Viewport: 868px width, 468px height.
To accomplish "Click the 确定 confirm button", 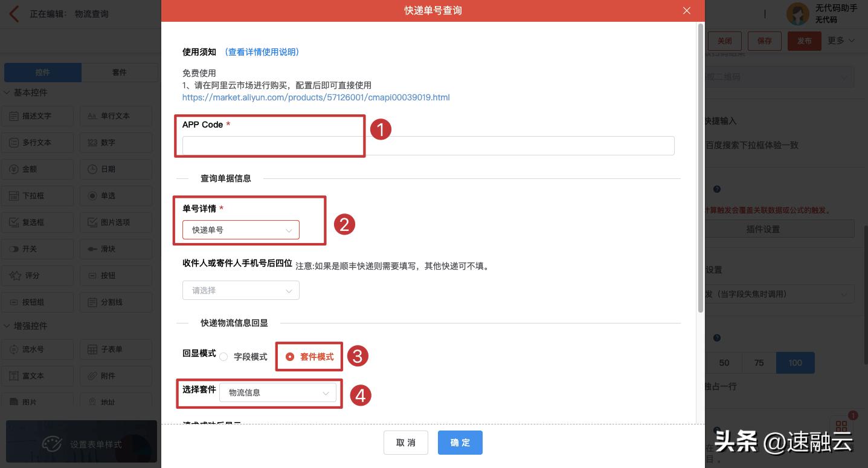I will click(460, 442).
